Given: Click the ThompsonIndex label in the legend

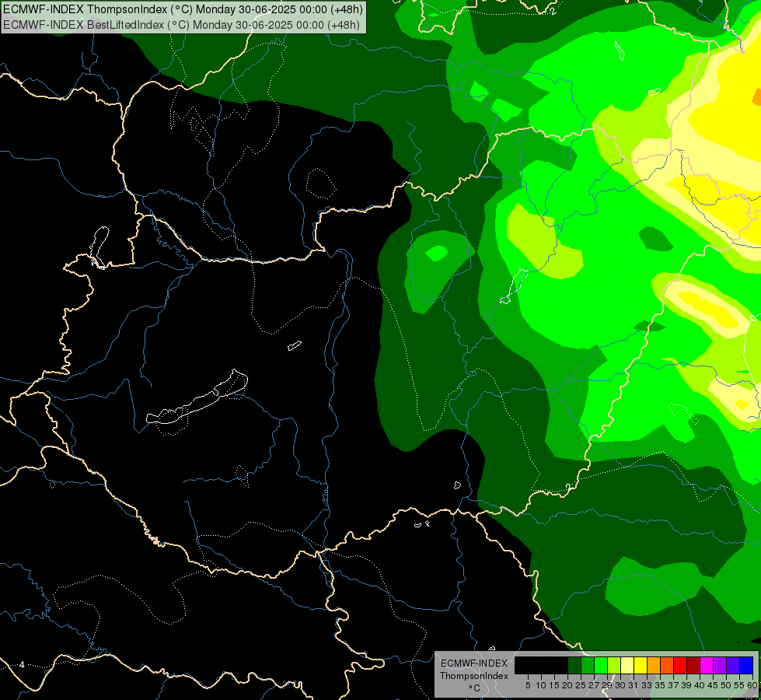Looking at the screenshot, I should [x=474, y=676].
